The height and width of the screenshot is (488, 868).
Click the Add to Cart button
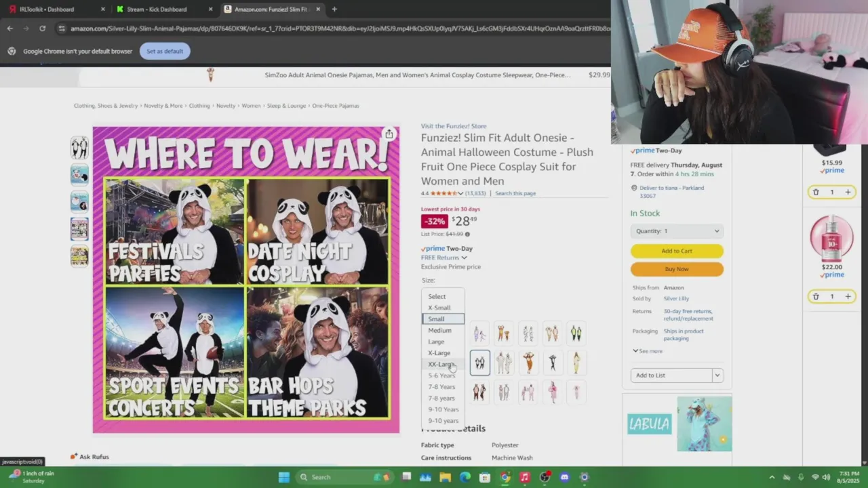(677, 251)
